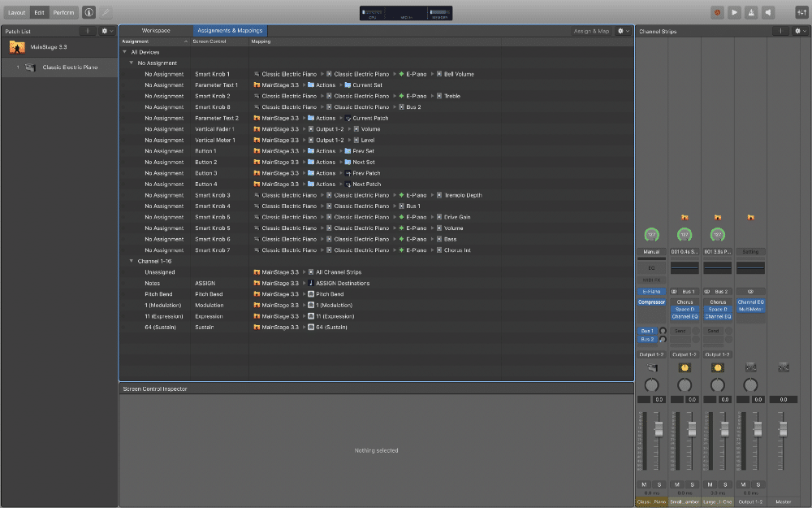Click the orange concert icon above the Small chamber strip

[x=685, y=218]
